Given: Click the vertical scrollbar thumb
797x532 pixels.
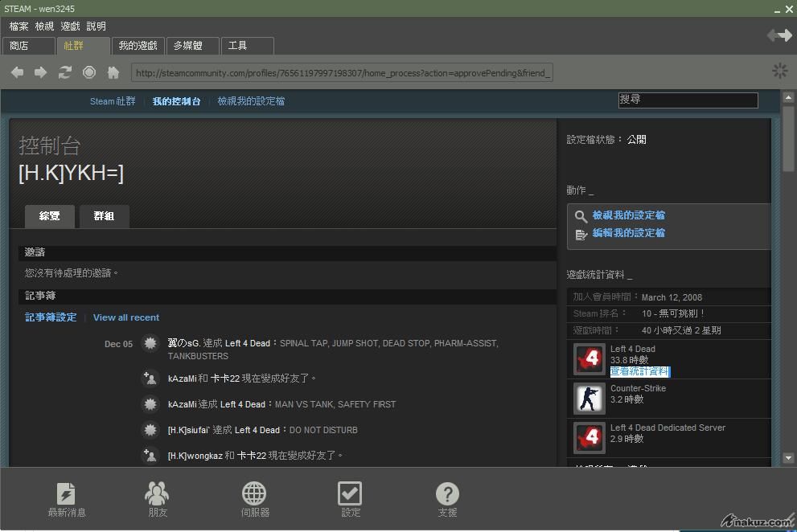Looking at the screenshot, I should [x=788, y=138].
